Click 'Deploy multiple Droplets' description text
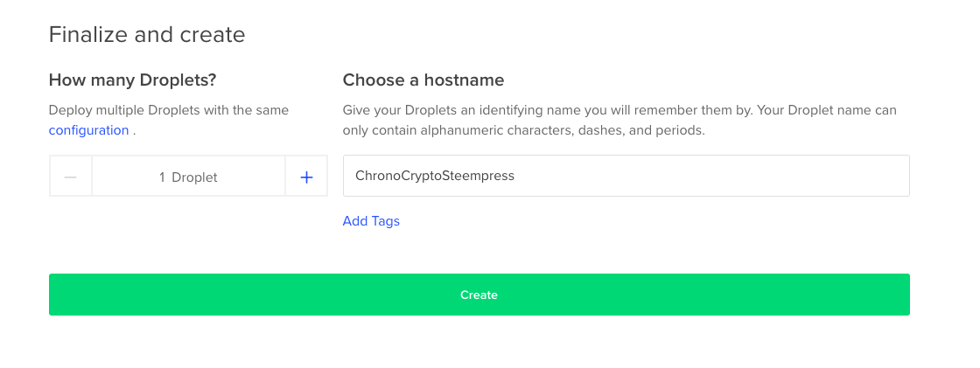 click(169, 111)
